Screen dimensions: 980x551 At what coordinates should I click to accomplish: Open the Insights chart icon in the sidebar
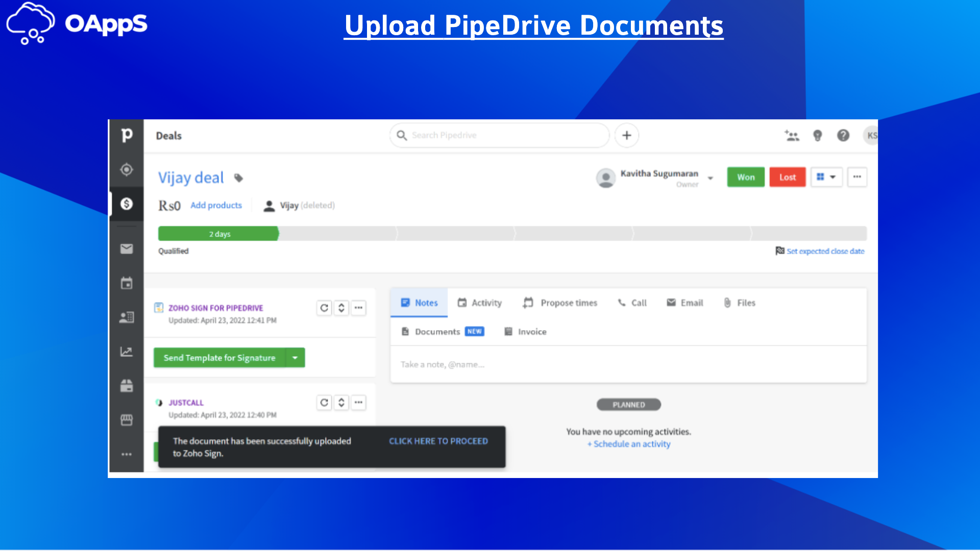127,352
